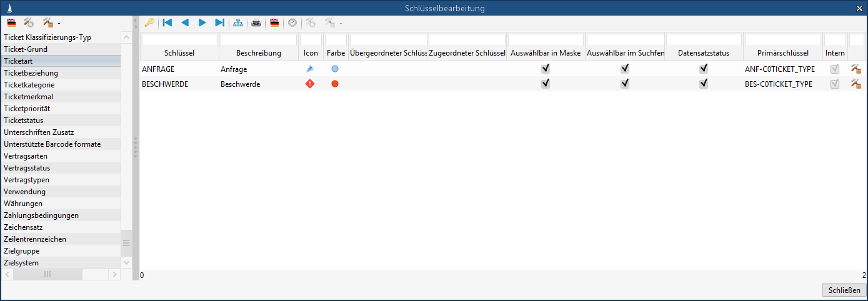Go to the next record
This screenshot has width=868, height=301.
[x=202, y=22]
